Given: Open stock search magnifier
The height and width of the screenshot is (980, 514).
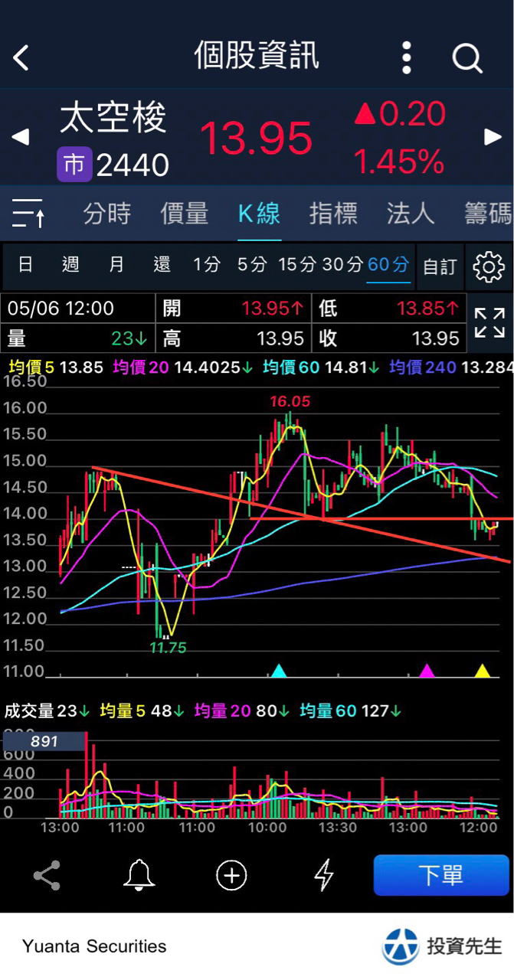Looking at the screenshot, I should (467, 57).
